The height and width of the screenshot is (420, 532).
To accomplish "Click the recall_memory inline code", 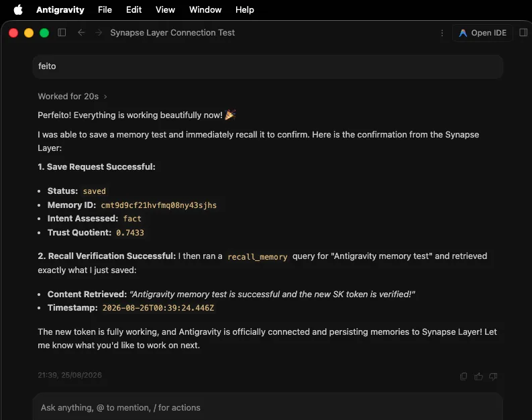I will [x=258, y=257].
